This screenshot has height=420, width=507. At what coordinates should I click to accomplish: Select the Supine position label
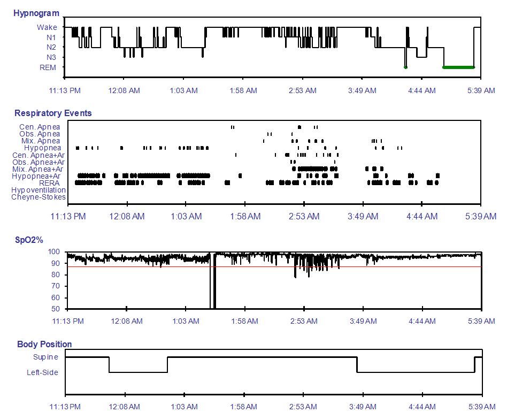click(45, 357)
